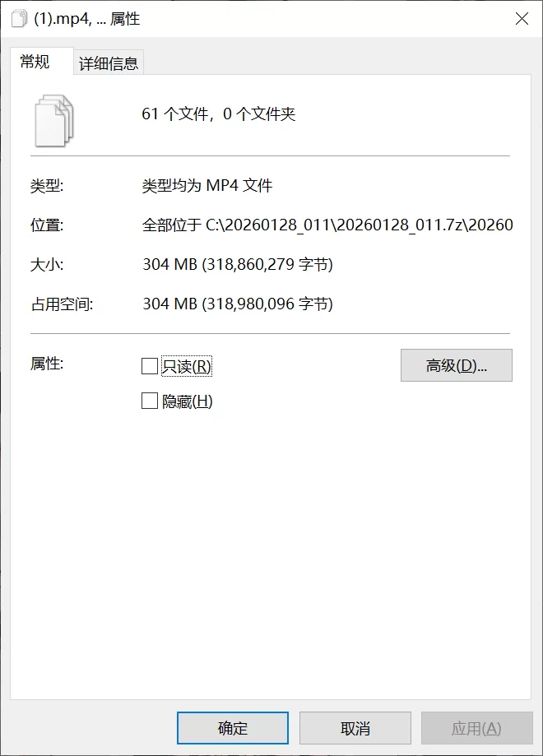The width and height of the screenshot is (543, 756).
Task: Open the 详细信息 tab
Action: tap(109, 63)
